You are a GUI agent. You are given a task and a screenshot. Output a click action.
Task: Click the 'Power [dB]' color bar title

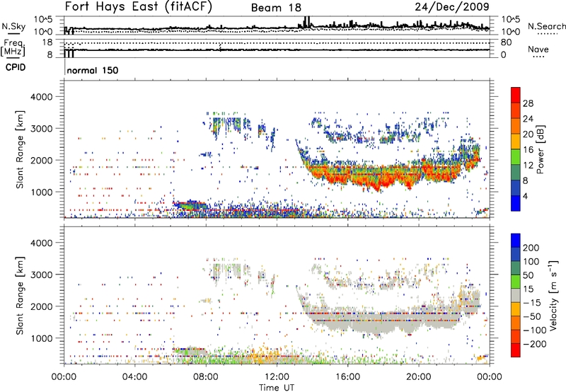pos(540,149)
